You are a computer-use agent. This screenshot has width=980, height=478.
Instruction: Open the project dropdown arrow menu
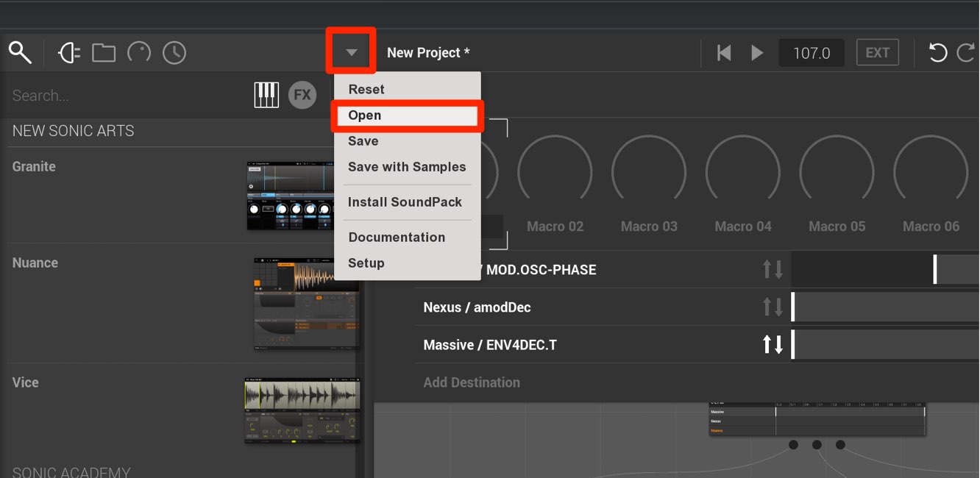pos(352,52)
